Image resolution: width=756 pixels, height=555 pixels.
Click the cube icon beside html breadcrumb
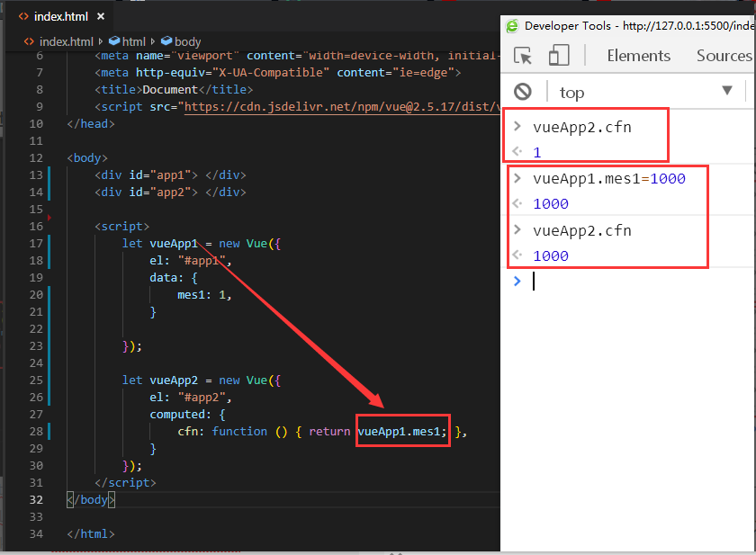click(114, 41)
